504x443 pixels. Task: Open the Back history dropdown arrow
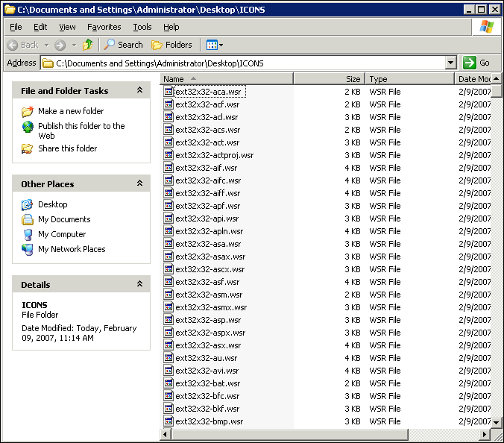(47, 45)
